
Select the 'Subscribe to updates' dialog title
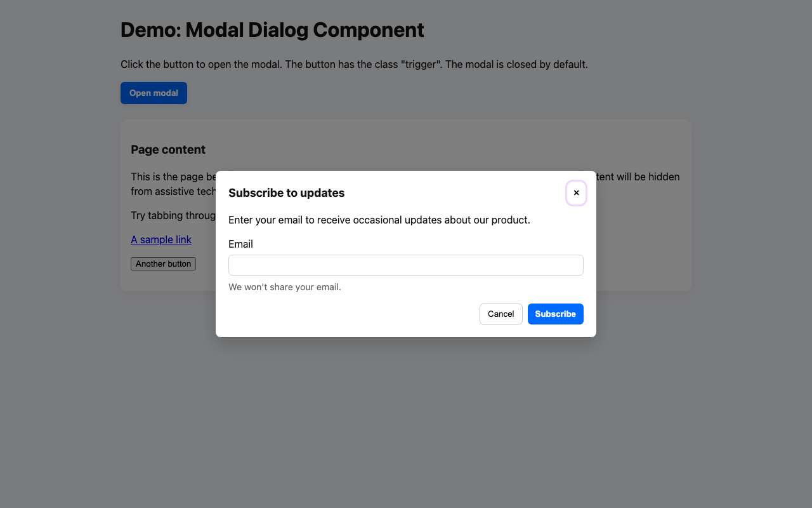(x=286, y=192)
